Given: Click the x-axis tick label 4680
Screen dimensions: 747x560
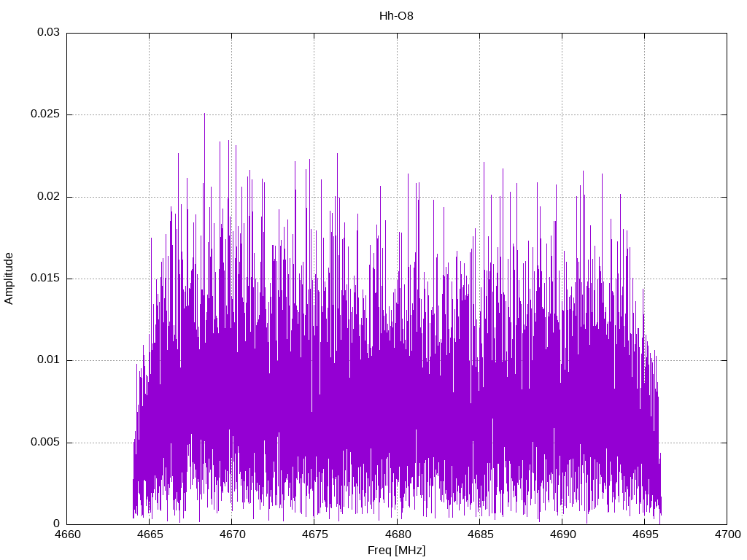Looking at the screenshot, I should [397, 534].
